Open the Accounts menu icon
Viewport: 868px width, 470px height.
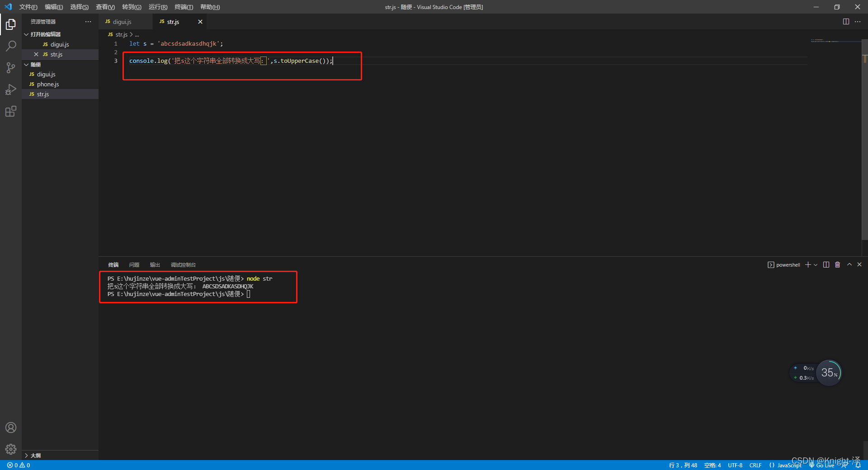pyautogui.click(x=11, y=428)
